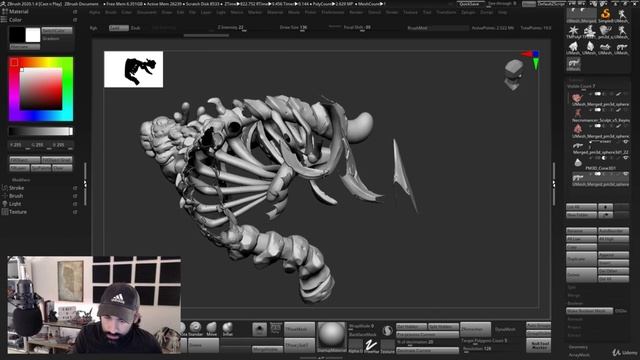640x360 pixels.
Task: Click the QuickSave button
Action: [x=469, y=4]
